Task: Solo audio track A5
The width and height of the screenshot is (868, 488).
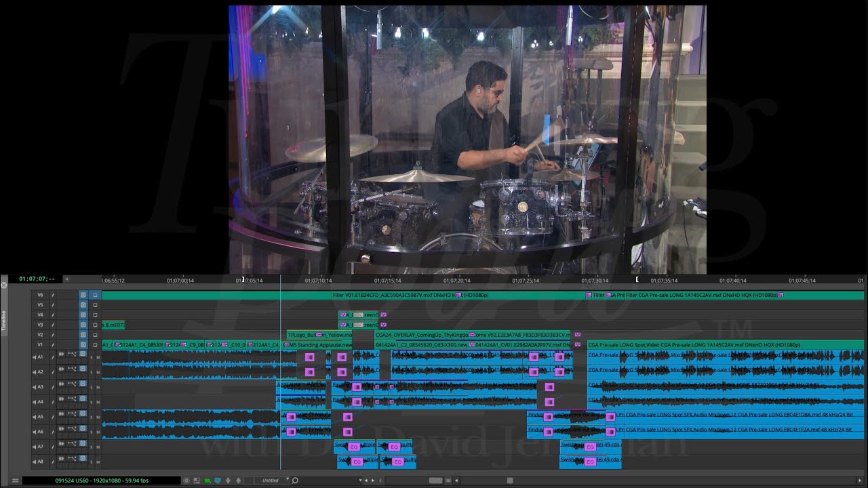Action: [x=91, y=417]
